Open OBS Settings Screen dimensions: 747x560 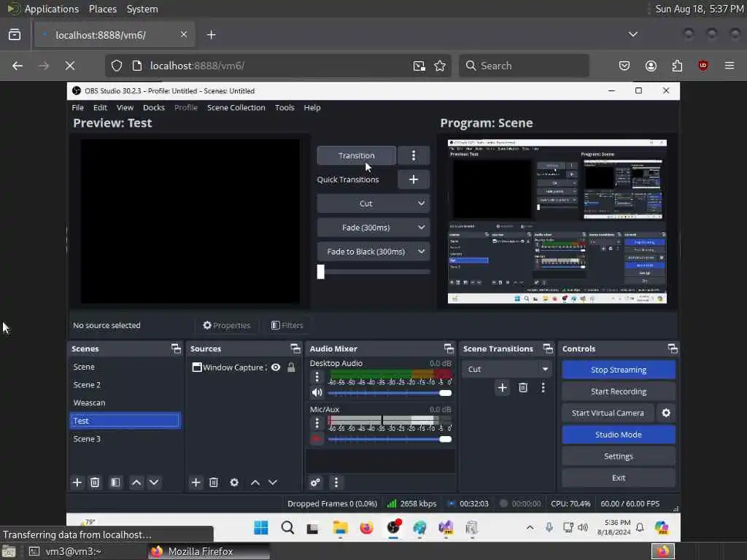coord(619,456)
